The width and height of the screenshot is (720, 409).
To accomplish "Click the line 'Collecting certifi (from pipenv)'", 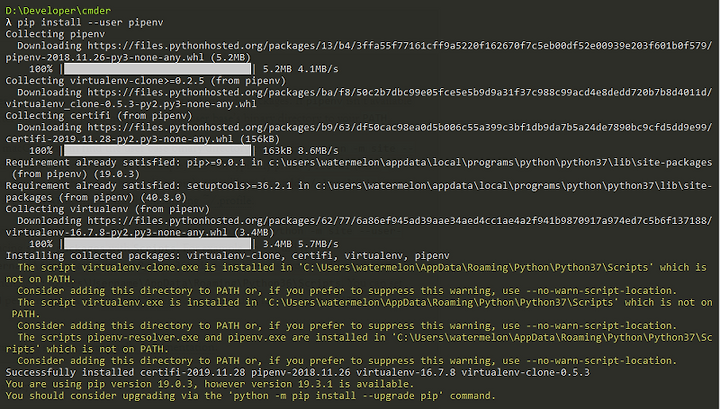I will pos(99,116).
